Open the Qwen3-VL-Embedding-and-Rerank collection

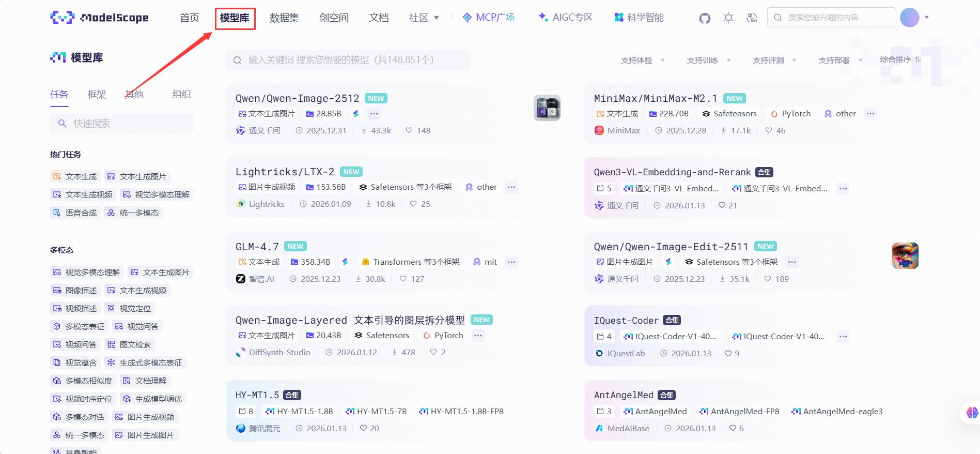coord(672,172)
